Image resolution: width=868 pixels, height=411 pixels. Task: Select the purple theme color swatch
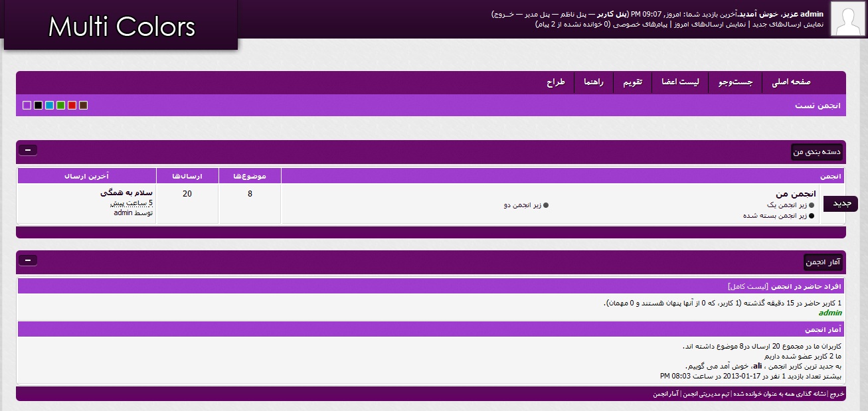click(27, 106)
